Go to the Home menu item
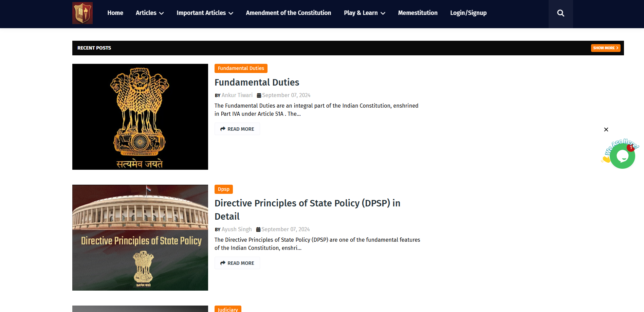 [115, 13]
